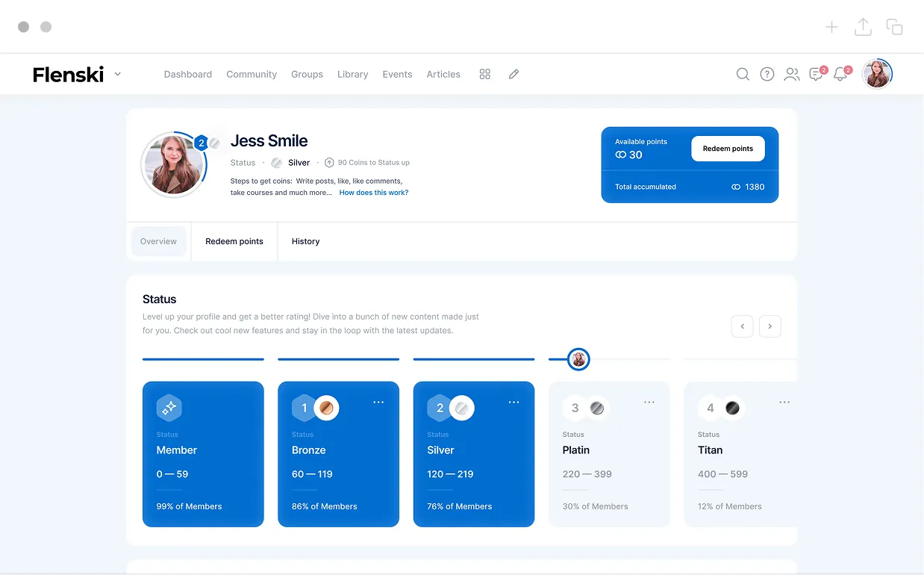The image size is (924, 575).
Task: Open messages icon with badge
Action: pos(817,74)
